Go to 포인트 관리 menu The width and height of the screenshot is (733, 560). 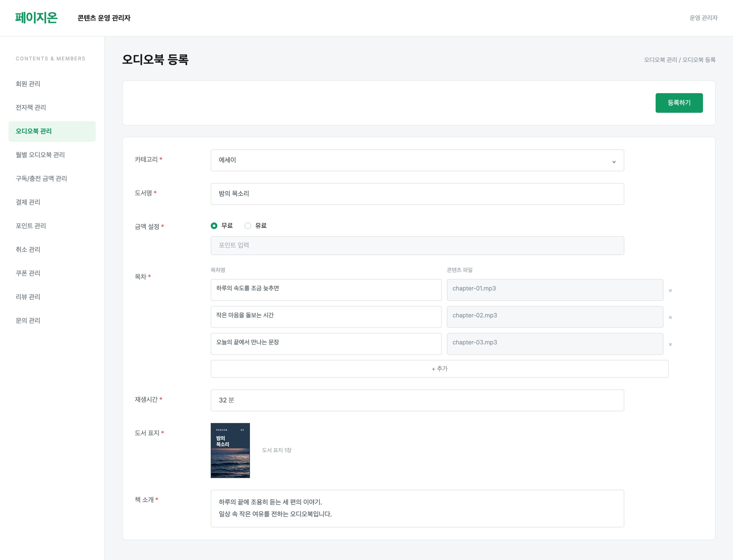tap(52, 226)
